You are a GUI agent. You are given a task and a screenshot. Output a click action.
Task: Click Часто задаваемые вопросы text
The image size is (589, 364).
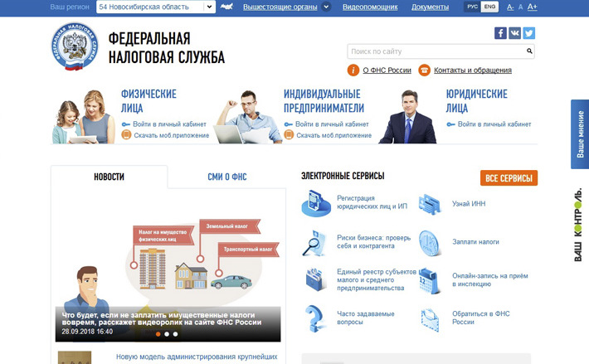click(x=366, y=318)
